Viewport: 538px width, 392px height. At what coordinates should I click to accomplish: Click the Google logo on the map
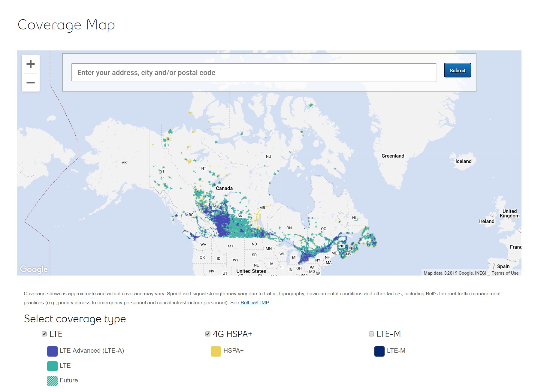coord(34,269)
